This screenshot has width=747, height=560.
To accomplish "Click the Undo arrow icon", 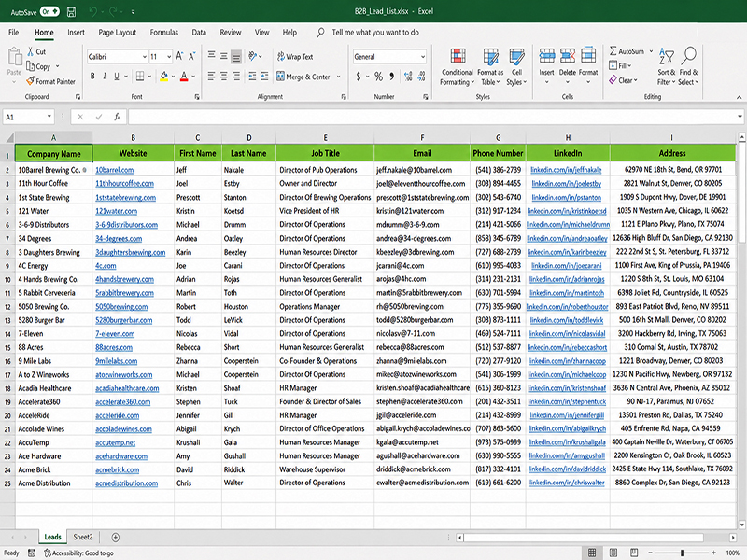I will coord(92,11).
